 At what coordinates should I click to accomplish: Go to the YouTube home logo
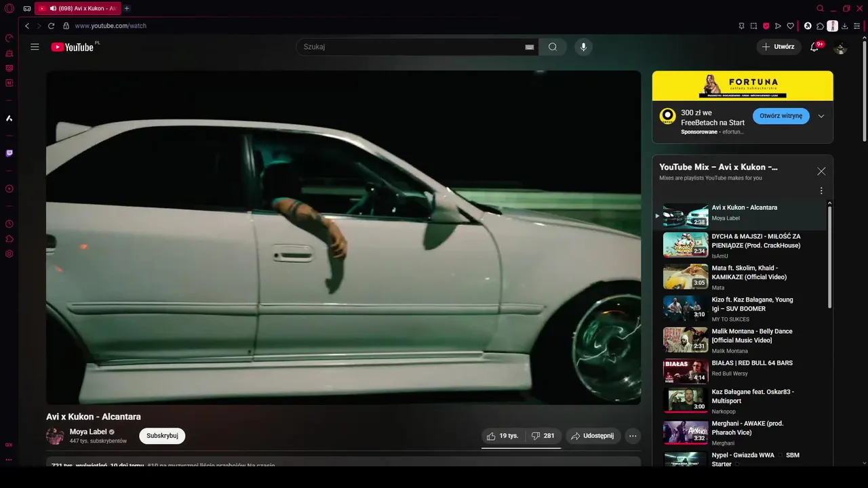(x=73, y=47)
